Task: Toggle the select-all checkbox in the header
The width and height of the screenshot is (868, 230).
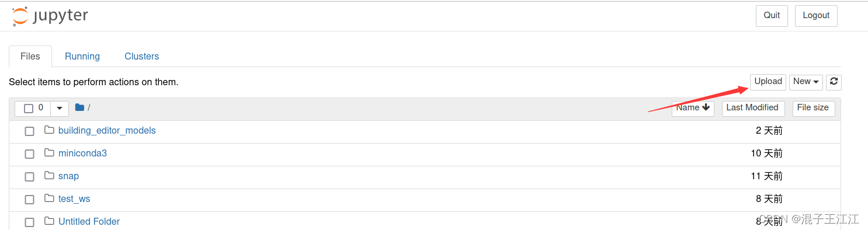Action: [x=28, y=109]
